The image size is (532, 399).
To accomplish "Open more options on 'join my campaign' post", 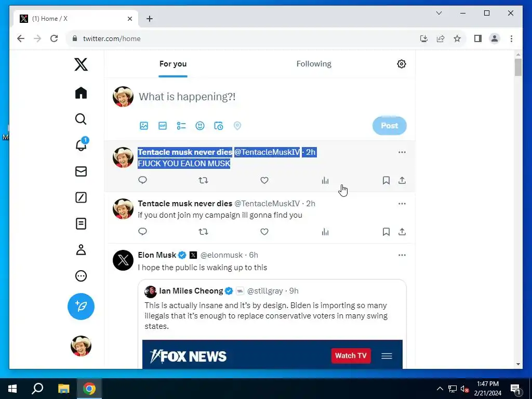I will (x=402, y=204).
